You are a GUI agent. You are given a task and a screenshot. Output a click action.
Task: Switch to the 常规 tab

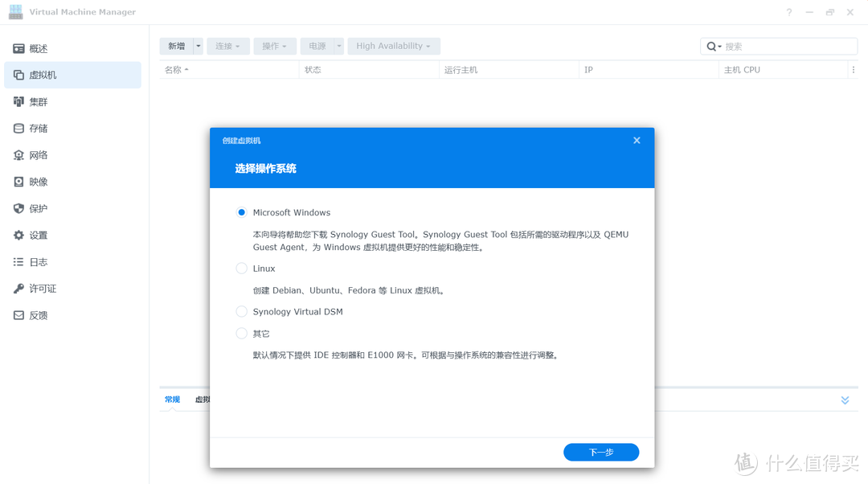(172, 400)
